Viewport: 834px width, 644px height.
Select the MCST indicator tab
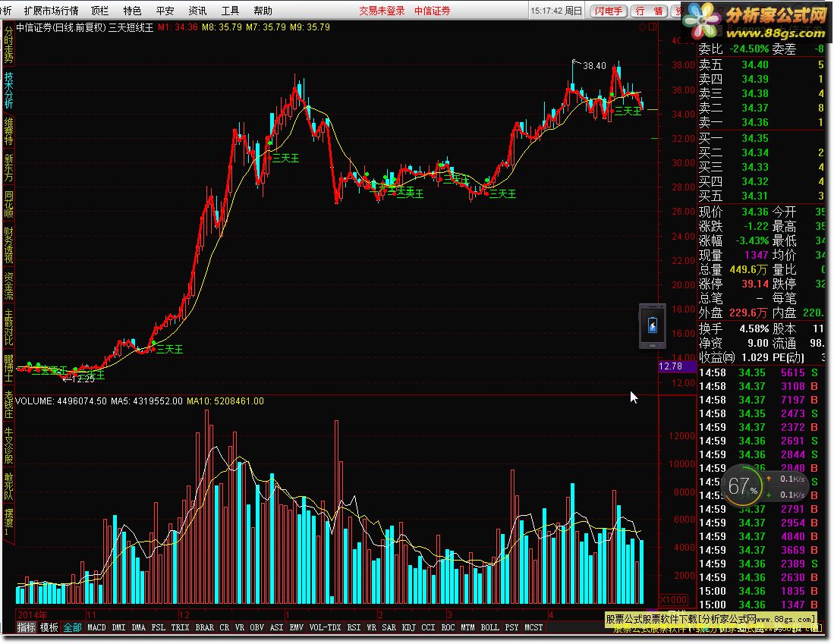pos(533,627)
